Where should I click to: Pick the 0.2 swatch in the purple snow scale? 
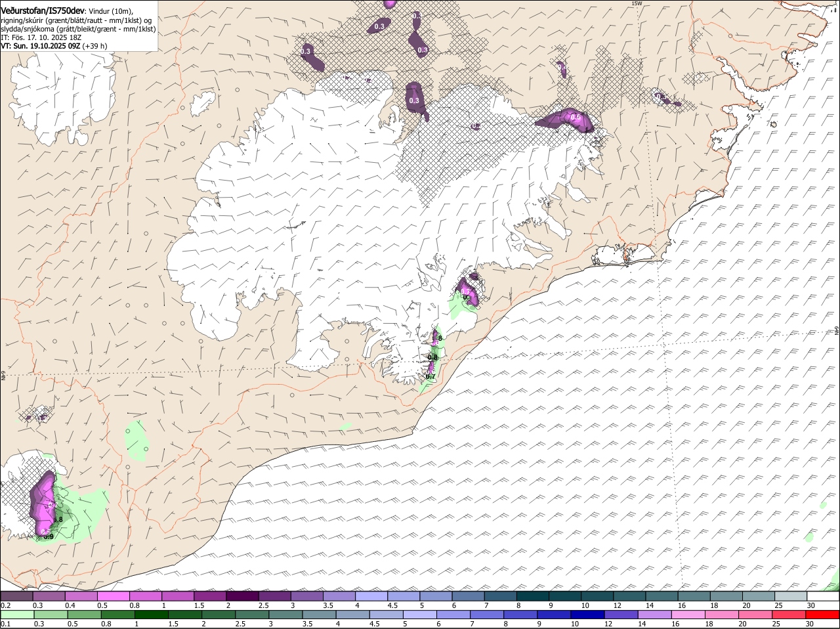point(16,596)
